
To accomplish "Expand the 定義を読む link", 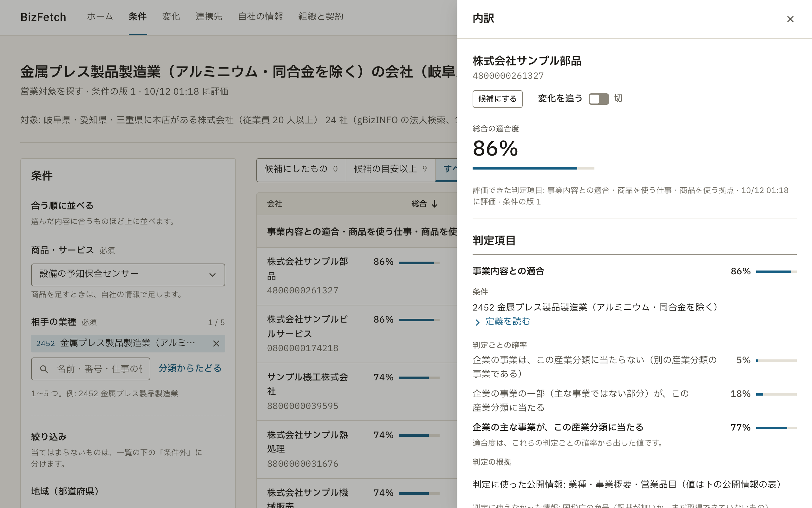I will tap(507, 322).
